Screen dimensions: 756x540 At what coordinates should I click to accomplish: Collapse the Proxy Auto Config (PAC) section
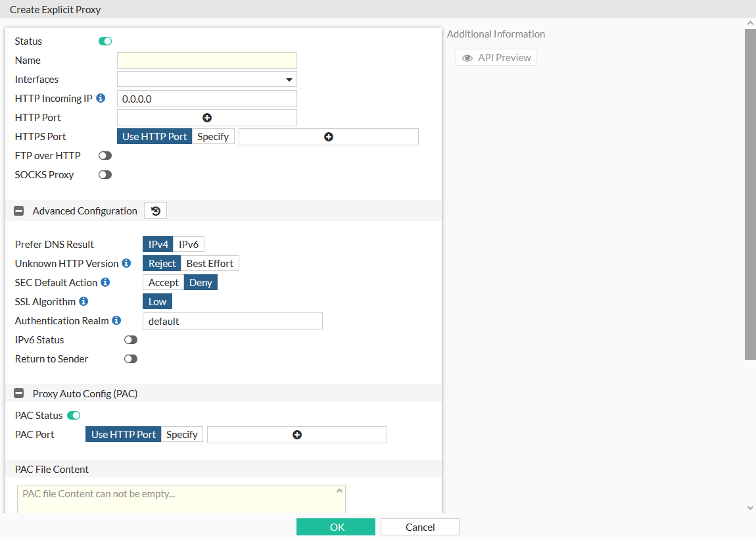pyautogui.click(x=19, y=394)
